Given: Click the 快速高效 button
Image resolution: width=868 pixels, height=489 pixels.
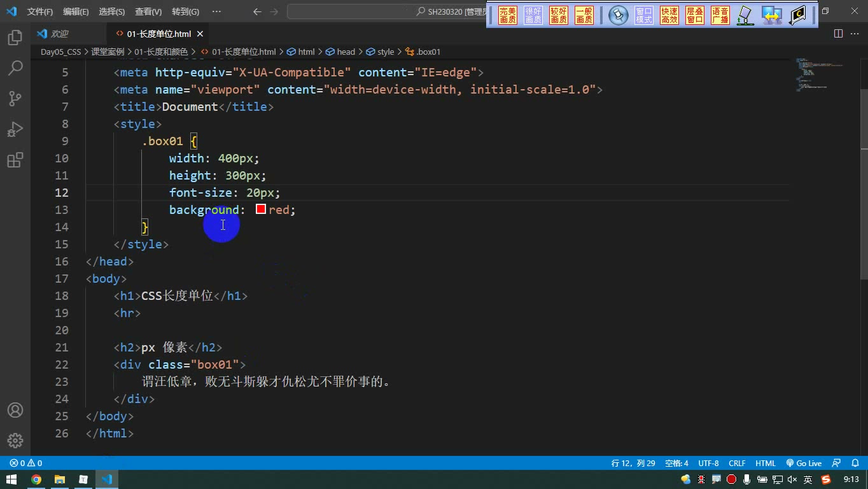Looking at the screenshot, I should pyautogui.click(x=669, y=15).
